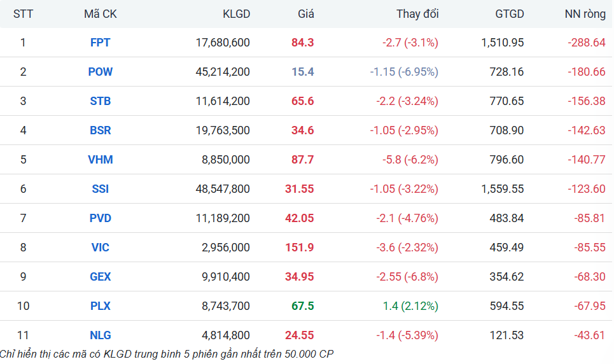Select the GEX price 34.95
The image size is (614, 364).
pos(300,277)
